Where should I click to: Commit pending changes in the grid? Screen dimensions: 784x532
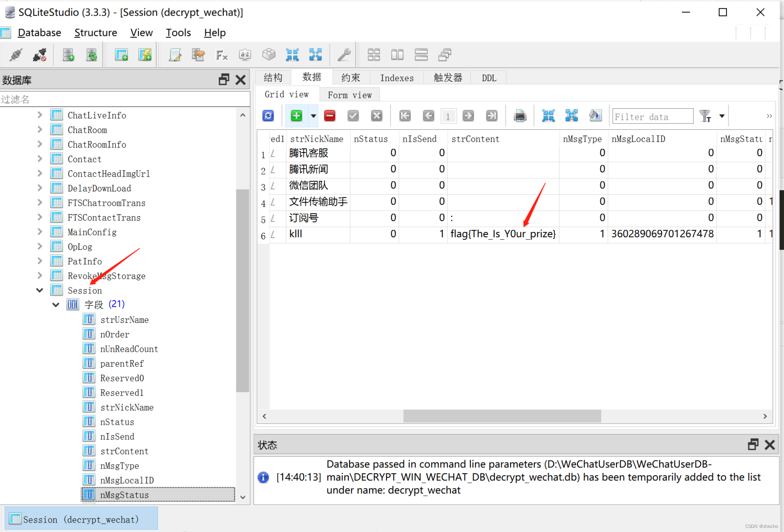pyautogui.click(x=353, y=116)
